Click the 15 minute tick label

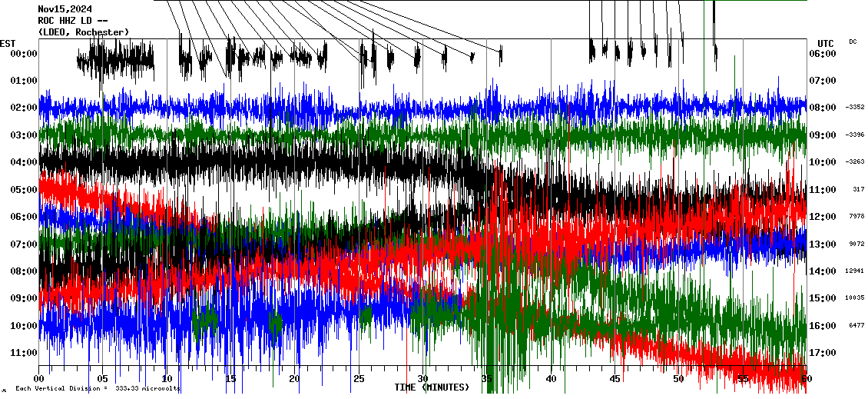pos(231,379)
